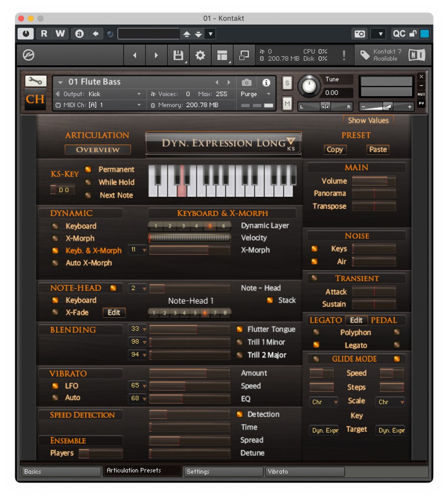Copy the current preset

coord(335,150)
